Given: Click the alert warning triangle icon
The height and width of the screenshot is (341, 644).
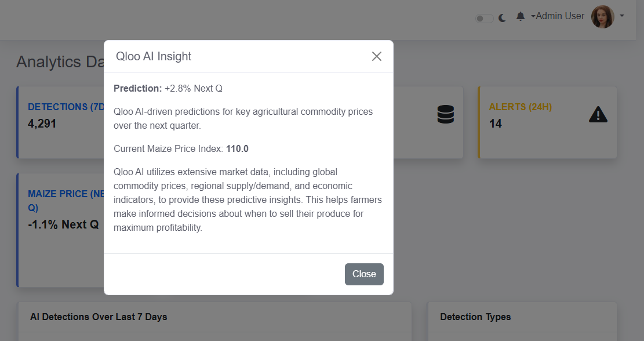Looking at the screenshot, I should point(598,115).
